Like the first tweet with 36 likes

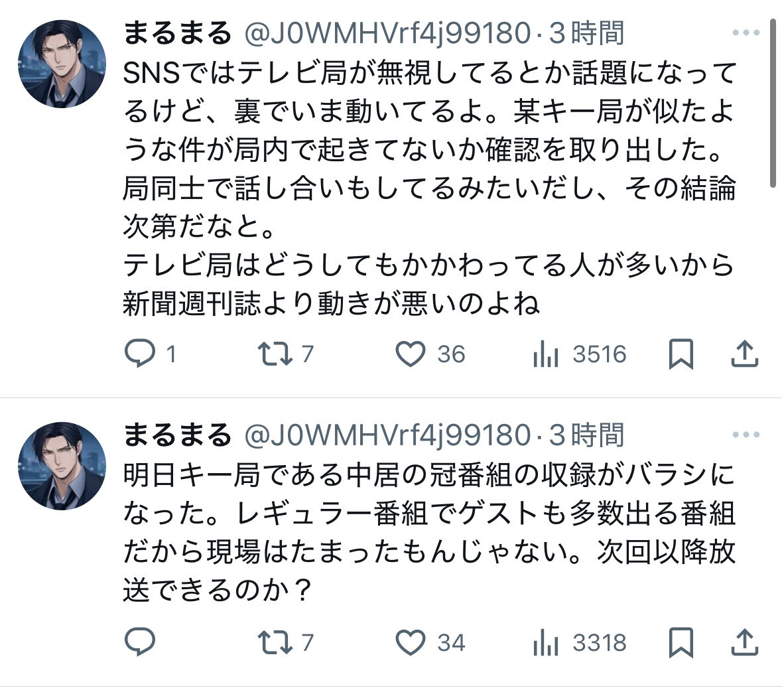pos(430,354)
